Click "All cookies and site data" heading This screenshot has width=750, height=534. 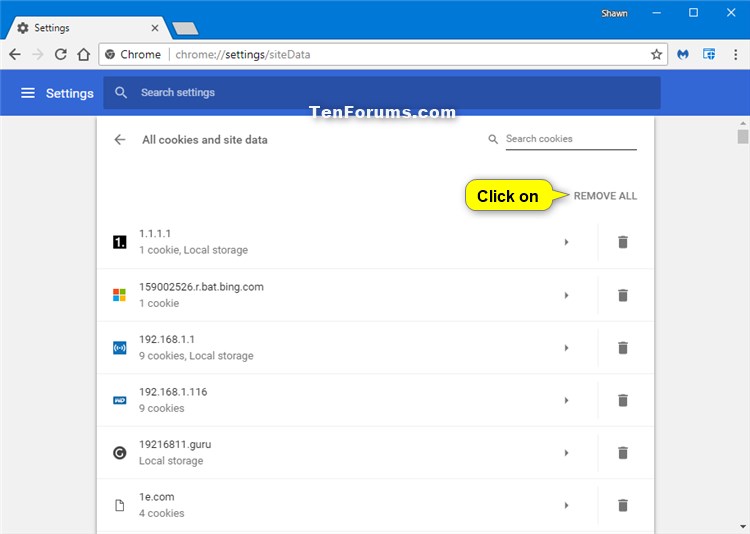coord(205,140)
